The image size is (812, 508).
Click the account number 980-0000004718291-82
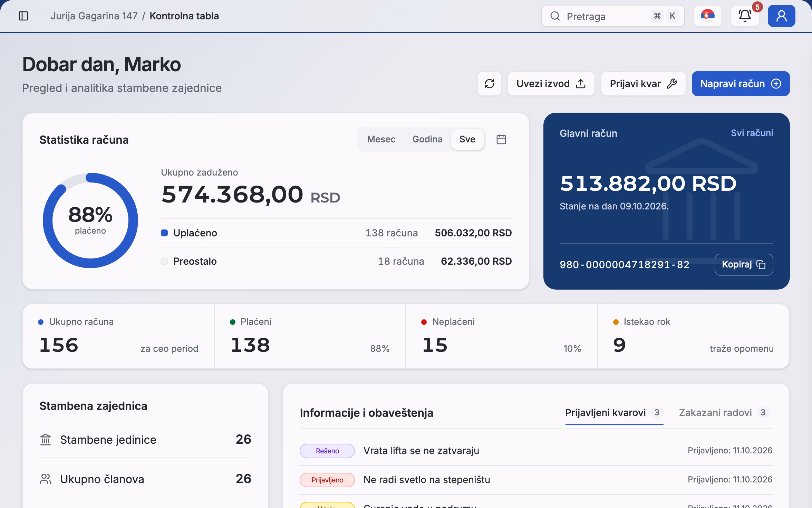click(x=625, y=265)
